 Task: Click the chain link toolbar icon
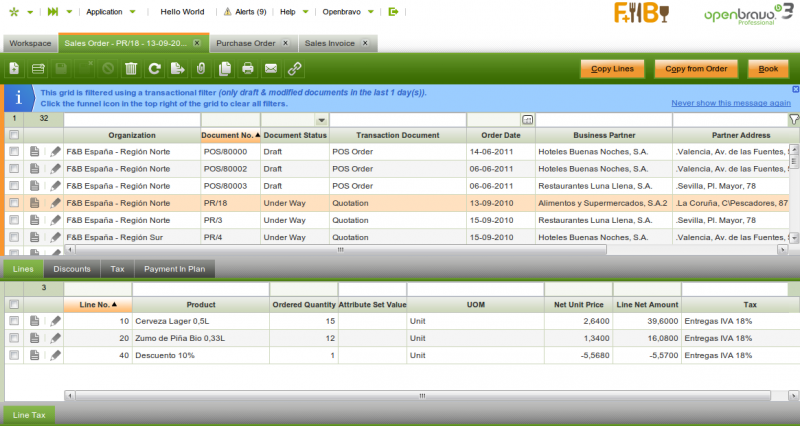(x=294, y=69)
